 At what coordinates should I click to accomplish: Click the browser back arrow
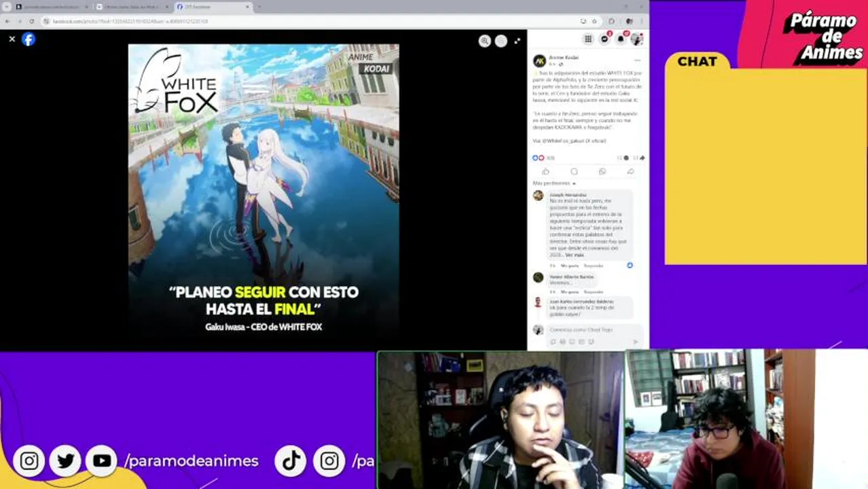[6, 21]
